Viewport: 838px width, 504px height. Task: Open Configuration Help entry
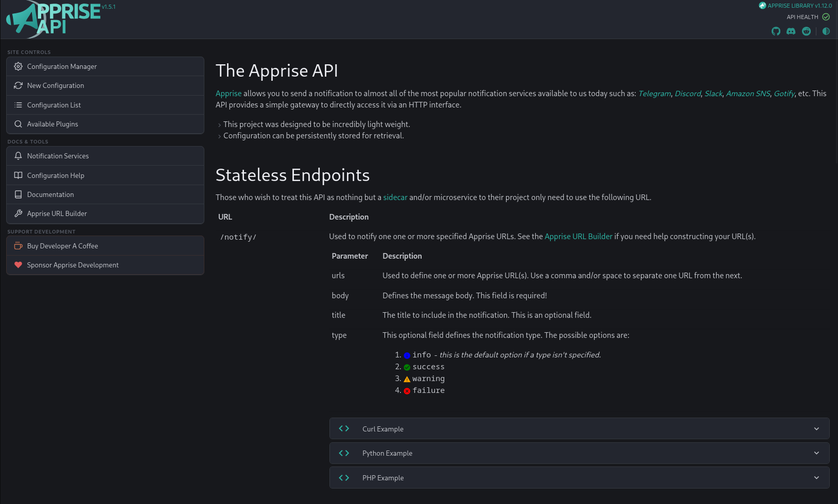pos(105,175)
